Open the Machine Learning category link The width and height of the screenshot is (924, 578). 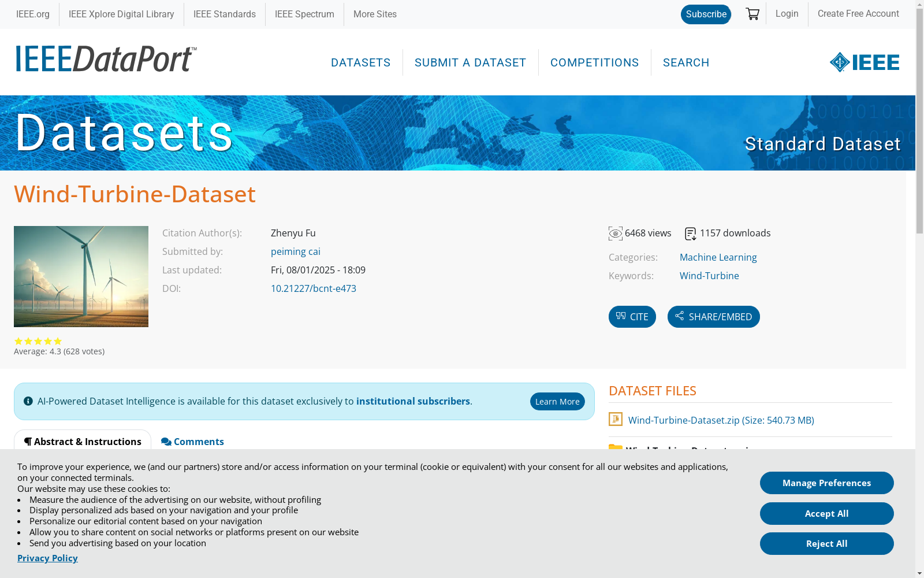[x=718, y=257]
